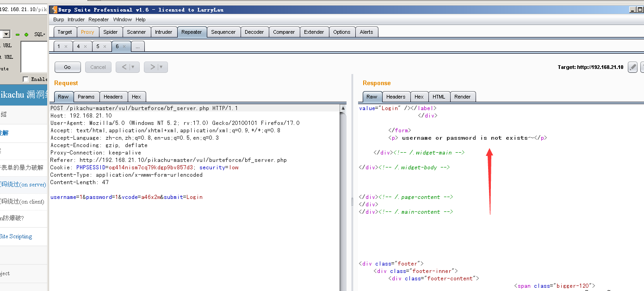
Task: Click the Cookie PHPSESSID header line
Action: tap(144, 167)
